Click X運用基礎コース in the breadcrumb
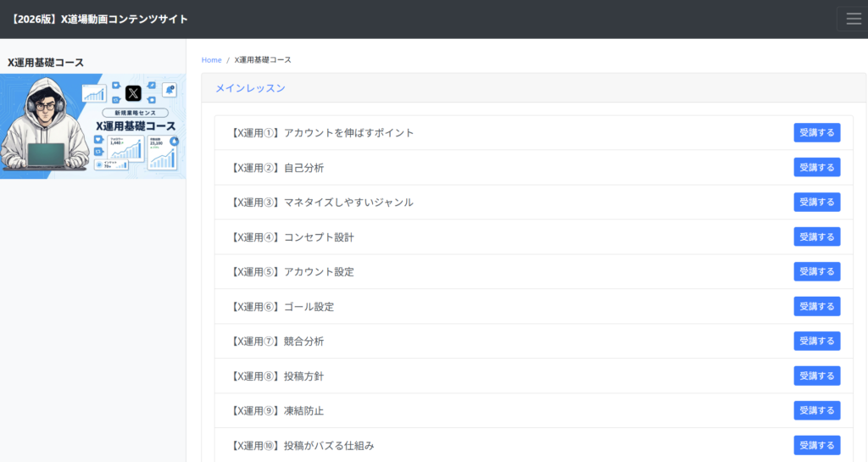 (x=263, y=60)
